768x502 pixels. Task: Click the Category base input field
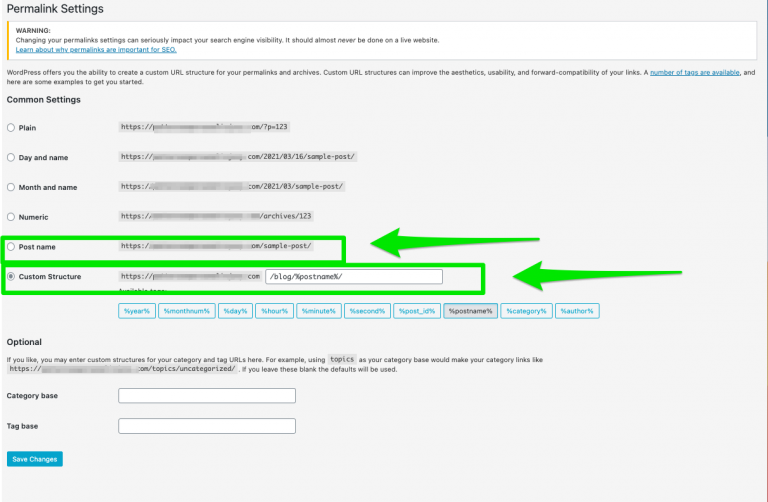[207, 396]
